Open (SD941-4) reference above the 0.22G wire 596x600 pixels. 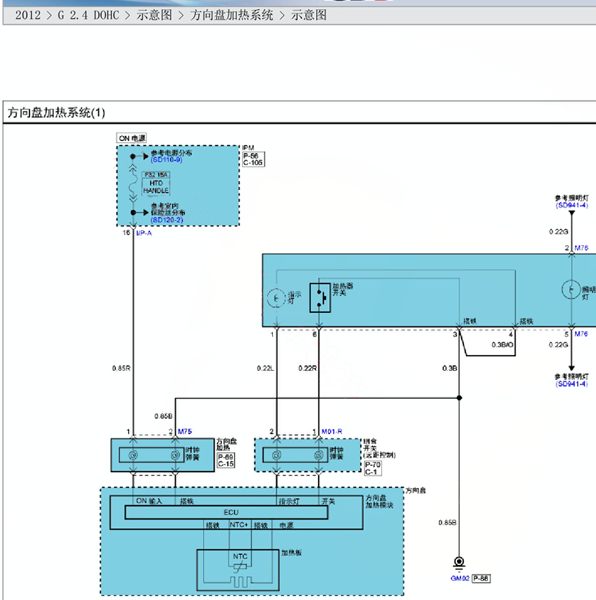tap(572, 205)
